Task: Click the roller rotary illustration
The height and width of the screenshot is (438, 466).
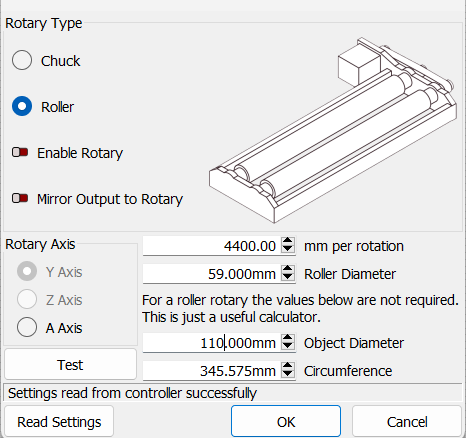Action: pyautogui.click(x=333, y=130)
